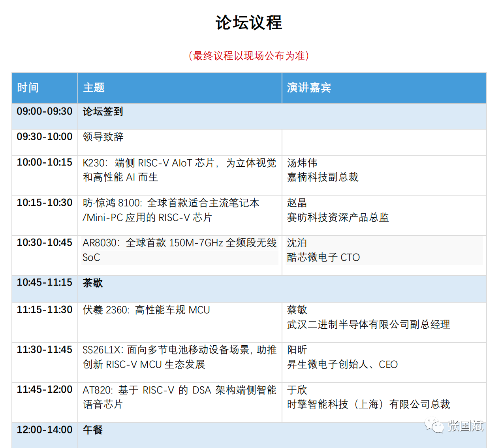Select the 论坛签到 row entry

click(x=103, y=112)
